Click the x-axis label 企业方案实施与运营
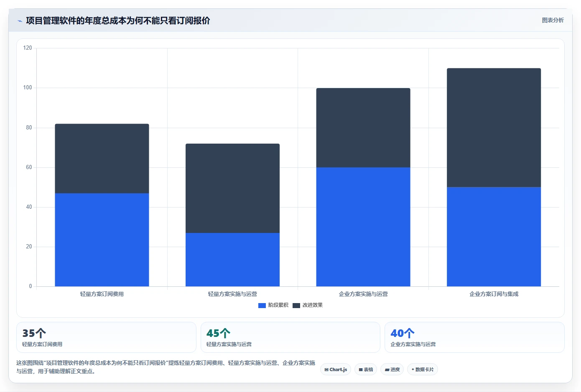The width and height of the screenshot is (581, 392). [363, 294]
